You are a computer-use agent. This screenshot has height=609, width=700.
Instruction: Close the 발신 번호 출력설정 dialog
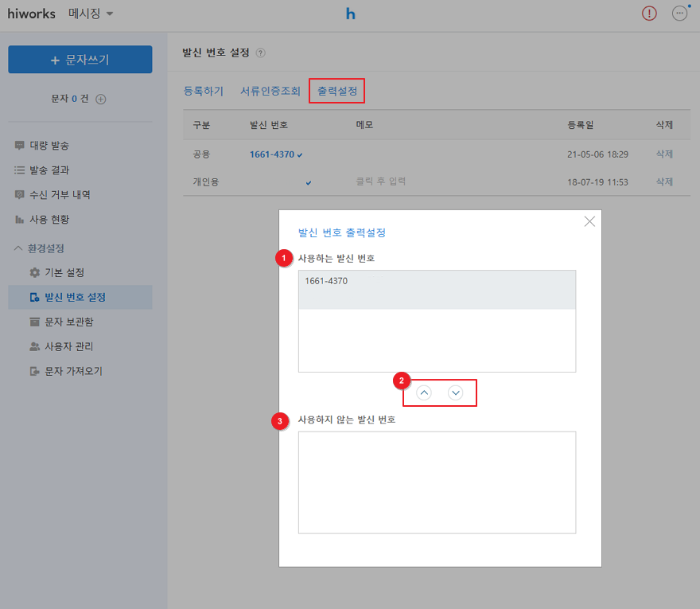tap(589, 222)
